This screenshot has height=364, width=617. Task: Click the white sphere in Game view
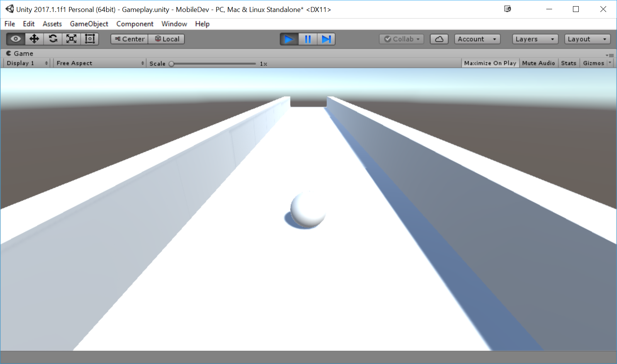(x=308, y=210)
